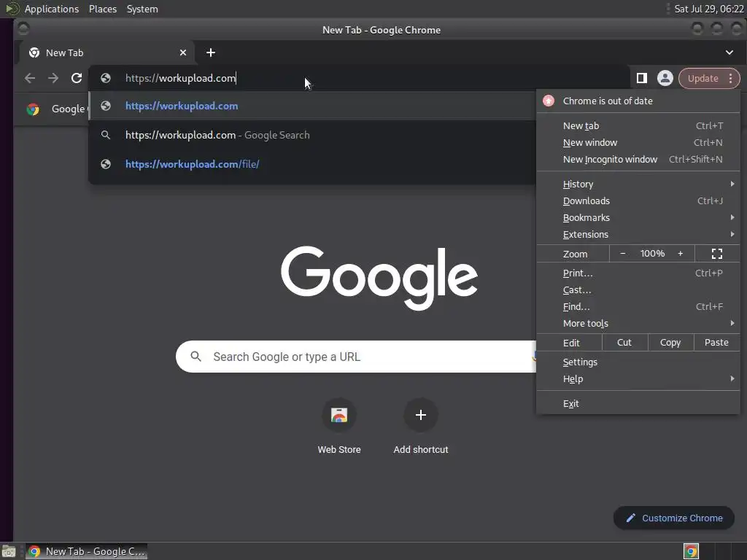This screenshot has height=560, width=747.
Task: Click the browser forward arrow
Action: [x=53, y=78]
